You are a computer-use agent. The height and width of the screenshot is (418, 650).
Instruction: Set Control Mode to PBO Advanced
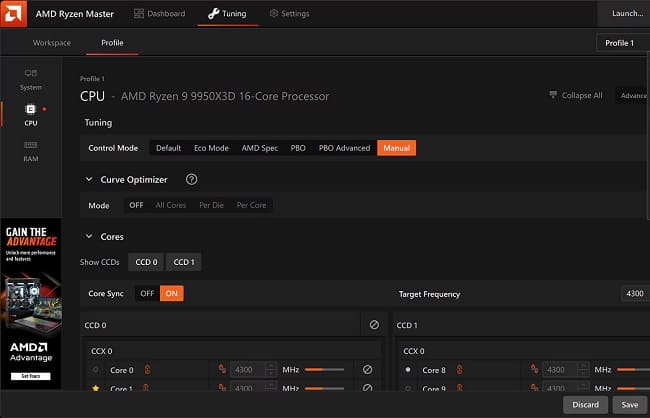tap(344, 148)
